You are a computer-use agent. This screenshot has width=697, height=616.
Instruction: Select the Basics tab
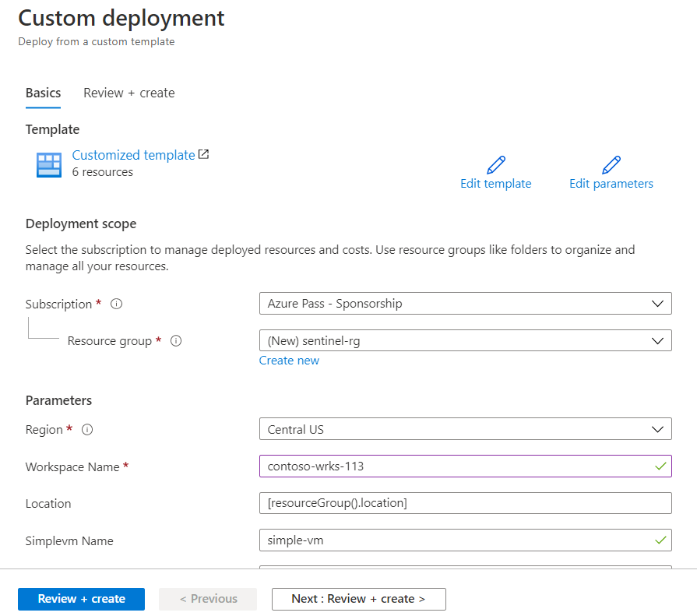pyautogui.click(x=43, y=93)
